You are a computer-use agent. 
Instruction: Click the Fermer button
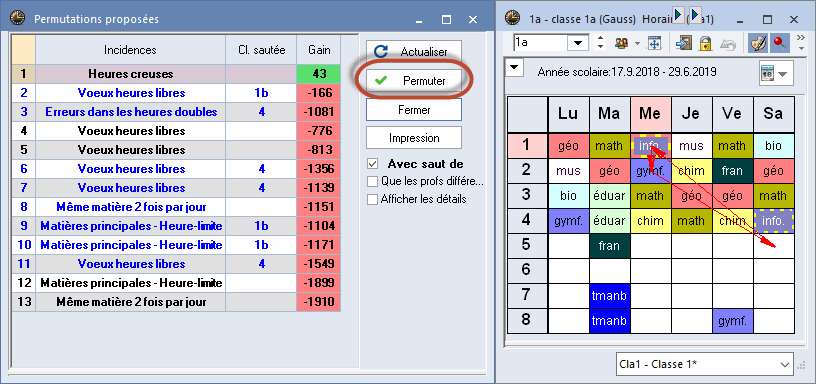[414, 110]
